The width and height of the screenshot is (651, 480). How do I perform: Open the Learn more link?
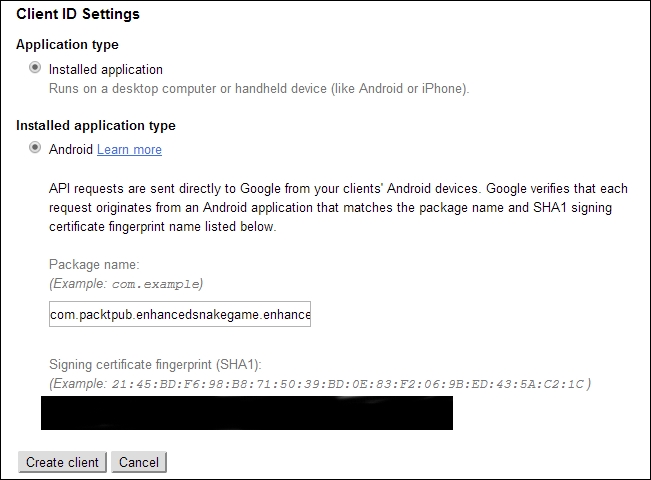129,150
